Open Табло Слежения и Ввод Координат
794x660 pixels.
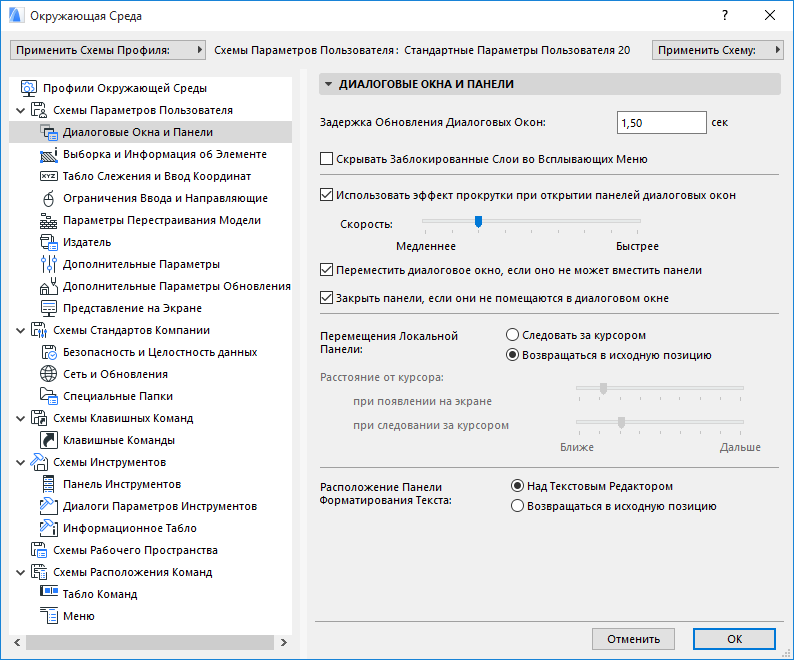click(157, 176)
